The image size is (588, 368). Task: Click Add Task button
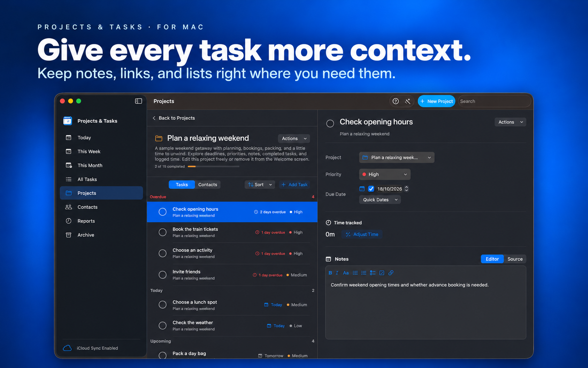[294, 185]
